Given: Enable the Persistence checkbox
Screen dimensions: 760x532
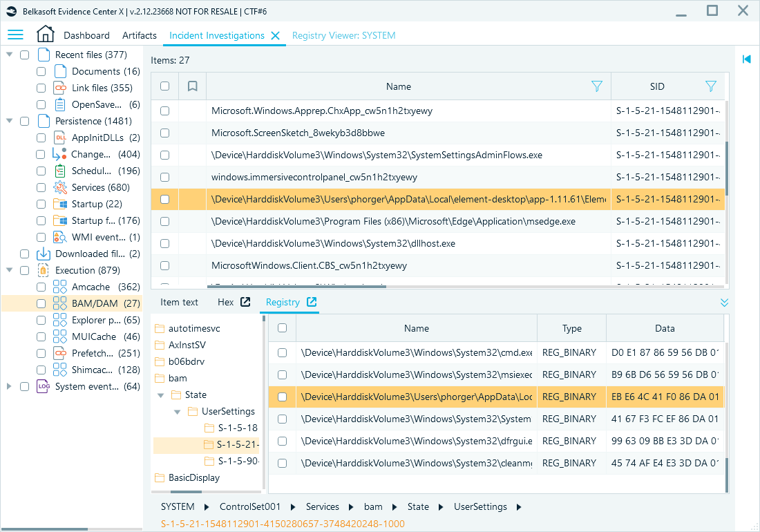Looking at the screenshot, I should coord(25,121).
